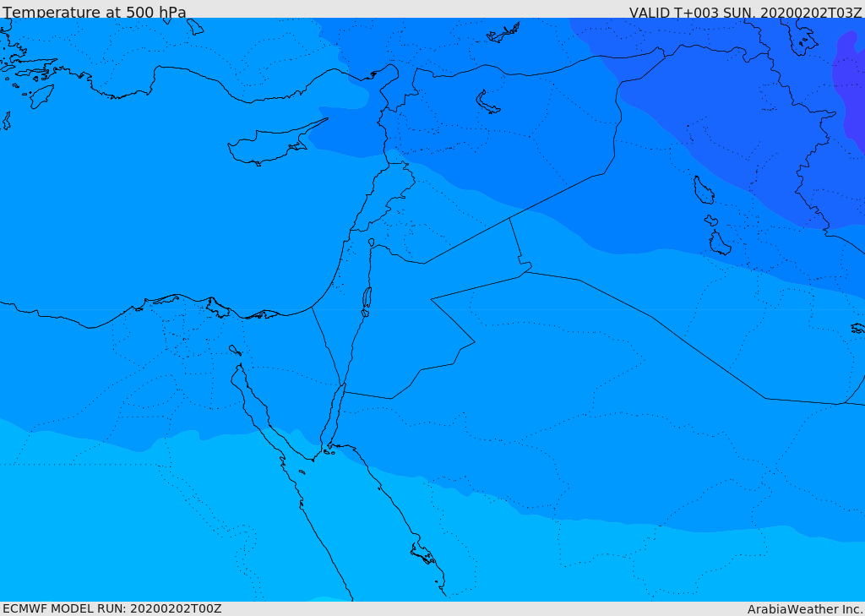
Task: Click the 'ArabiaWeather Inc' credit text
Action: [x=804, y=609]
